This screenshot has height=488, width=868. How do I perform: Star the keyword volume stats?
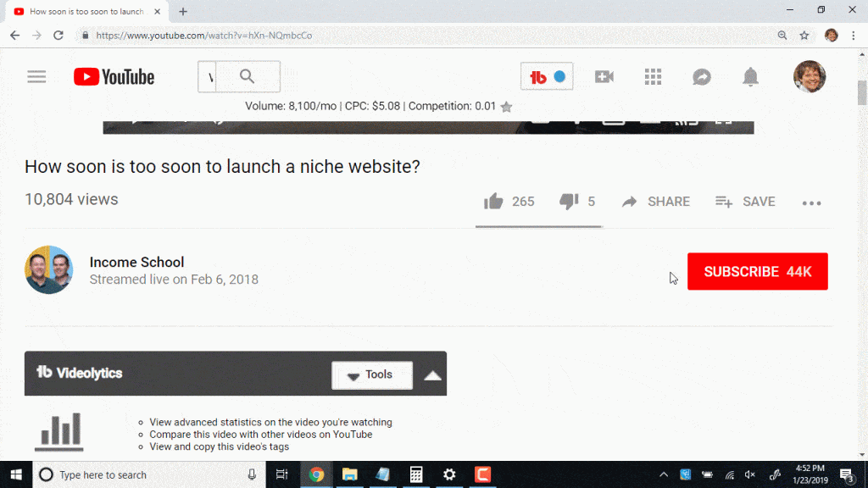[x=506, y=107]
